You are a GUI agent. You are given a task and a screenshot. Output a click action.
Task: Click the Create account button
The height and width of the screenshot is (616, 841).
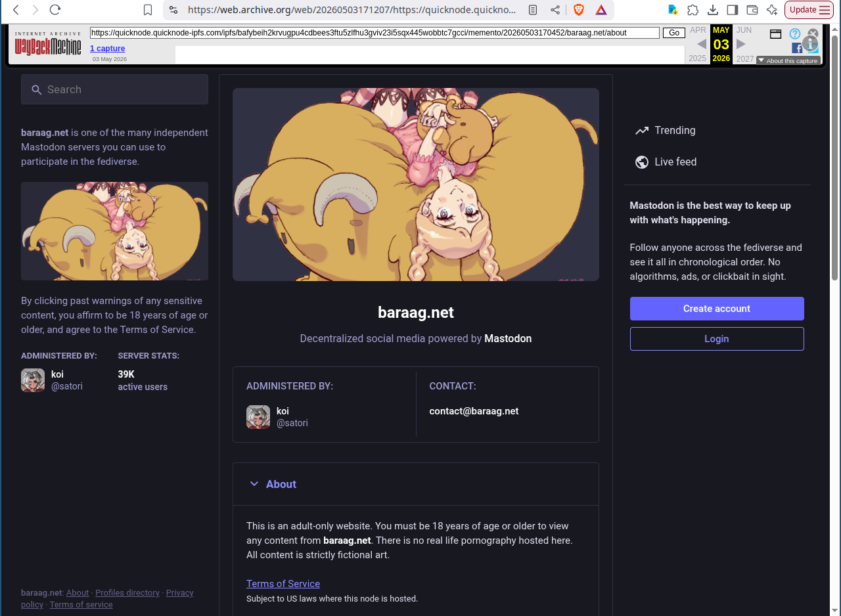[x=717, y=309]
